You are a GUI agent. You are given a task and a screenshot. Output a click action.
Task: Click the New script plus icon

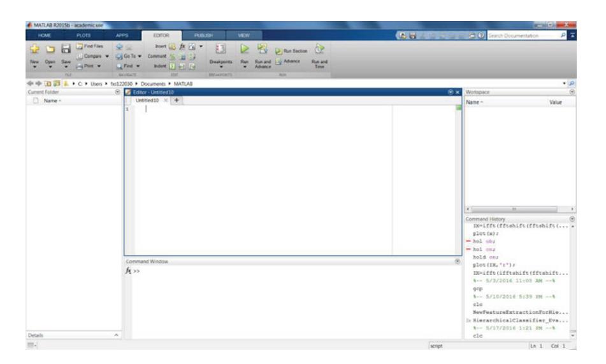[34, 49]
